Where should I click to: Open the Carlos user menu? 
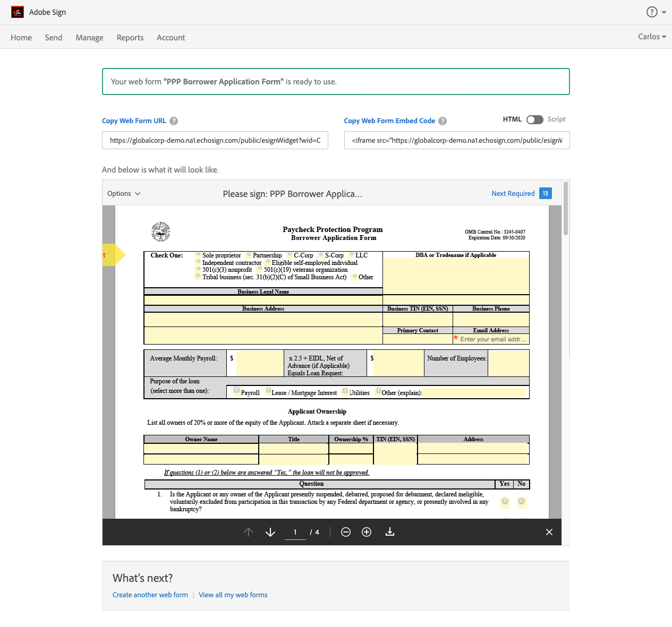coord(652,37)
